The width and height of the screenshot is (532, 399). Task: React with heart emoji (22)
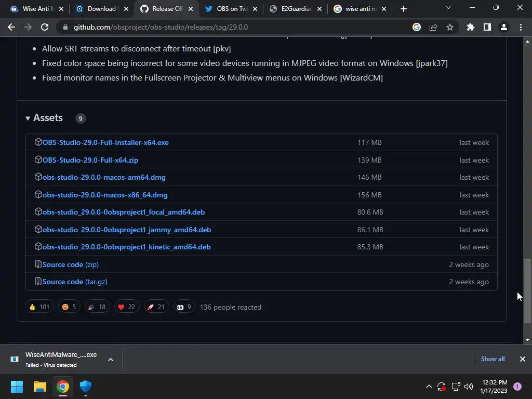pyautogui.click(x=127, y=307)
